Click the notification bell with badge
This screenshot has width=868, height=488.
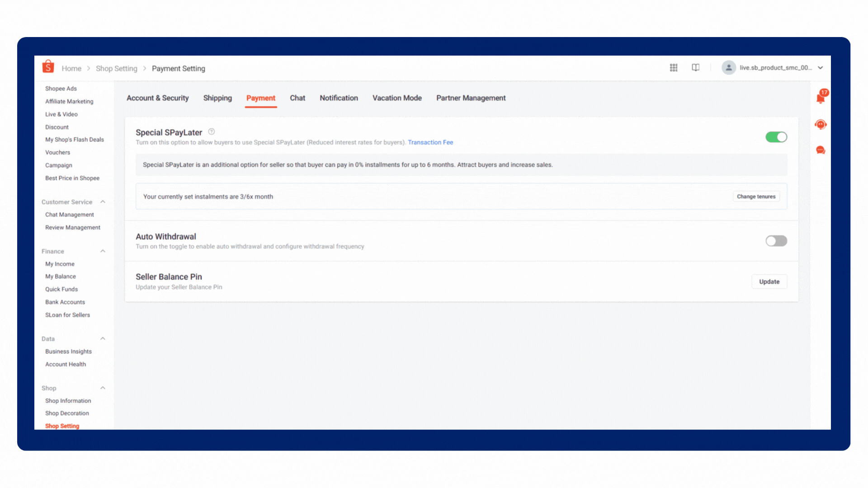(x=821, y=98)
